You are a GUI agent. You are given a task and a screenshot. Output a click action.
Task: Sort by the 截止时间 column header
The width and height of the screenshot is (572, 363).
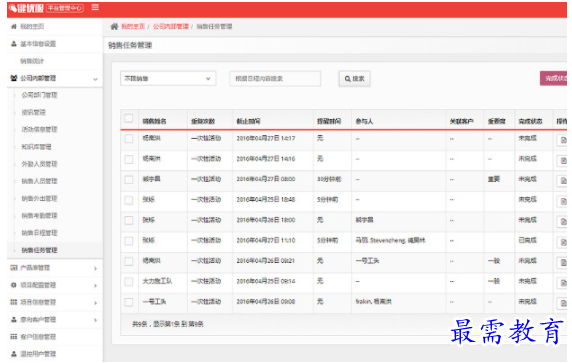pyautogui.click(x=248, y=121)
